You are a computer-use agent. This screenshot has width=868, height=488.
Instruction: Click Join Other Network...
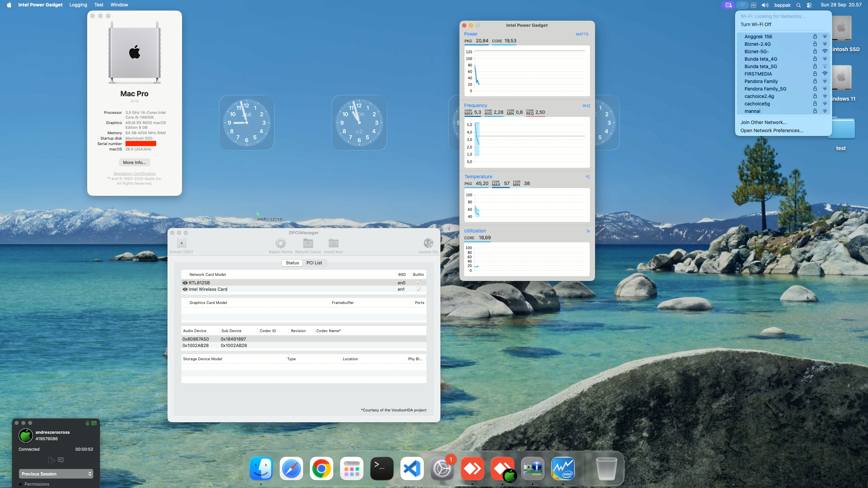(x=764, y=122)
